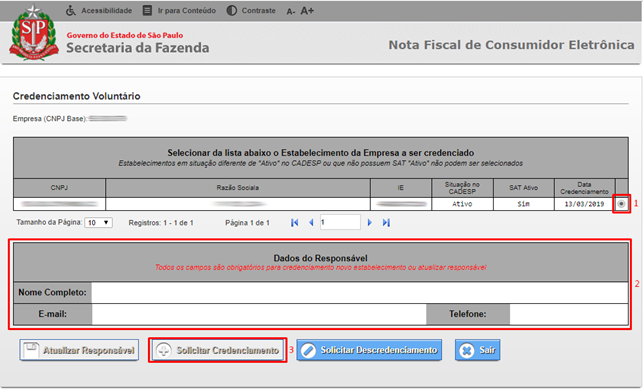This screenshot has height=389, width=643.
Task: Click the Sim cell under SAT Ativo
Action: (x=524, y=204)
